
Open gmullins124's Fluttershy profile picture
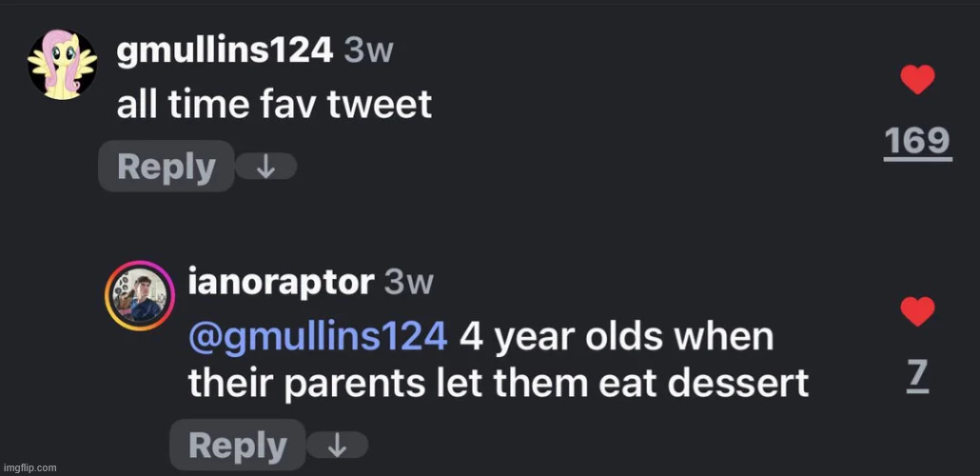(x=62, y=64)
